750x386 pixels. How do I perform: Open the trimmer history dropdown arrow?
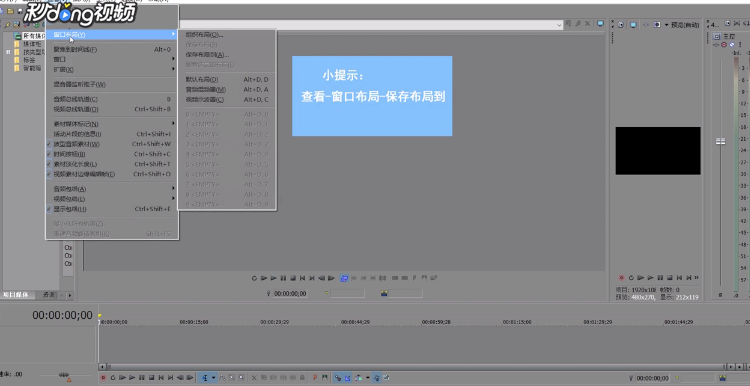[559, 25]
